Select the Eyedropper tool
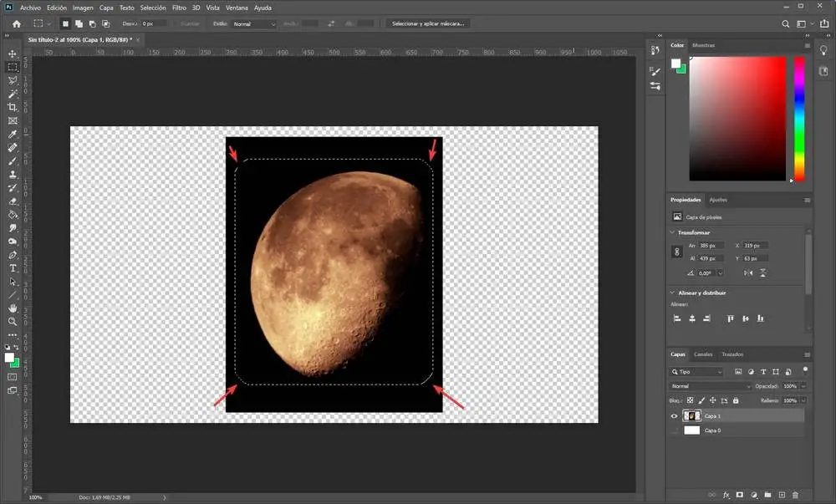836x504 pixels. pos(13,134)
